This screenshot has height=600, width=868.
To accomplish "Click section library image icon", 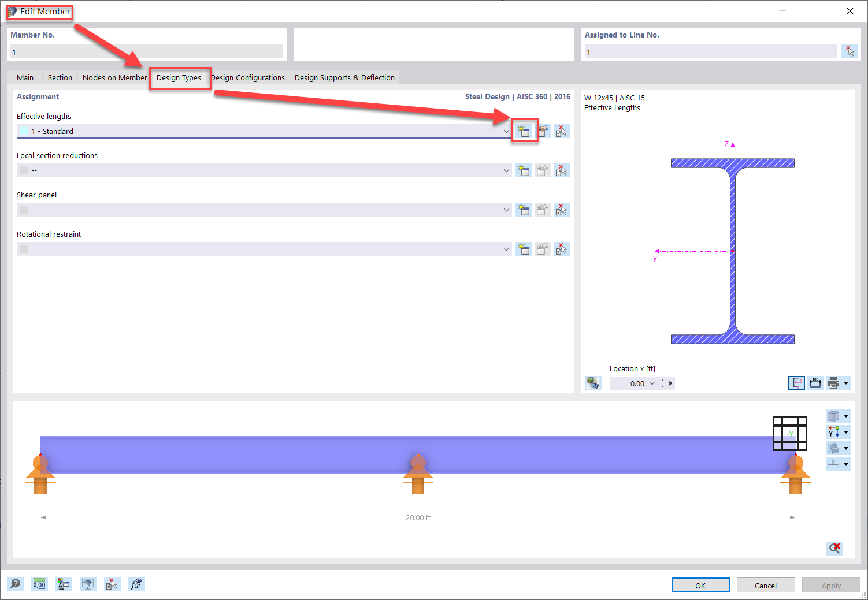I will tap(593, 383).
